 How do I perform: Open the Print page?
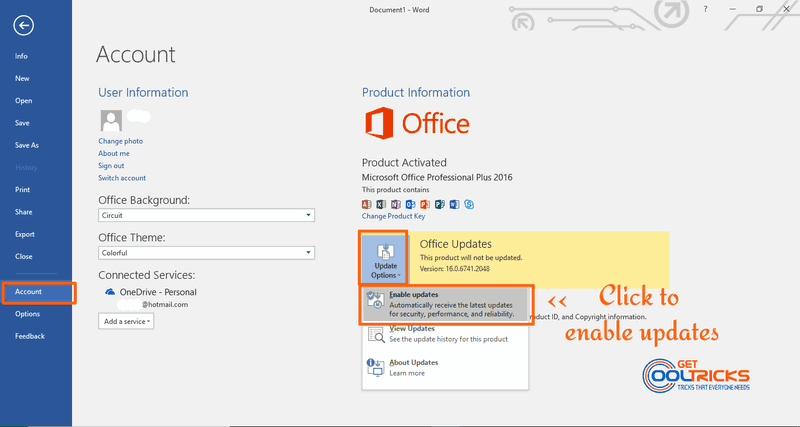tap(22, 190)
